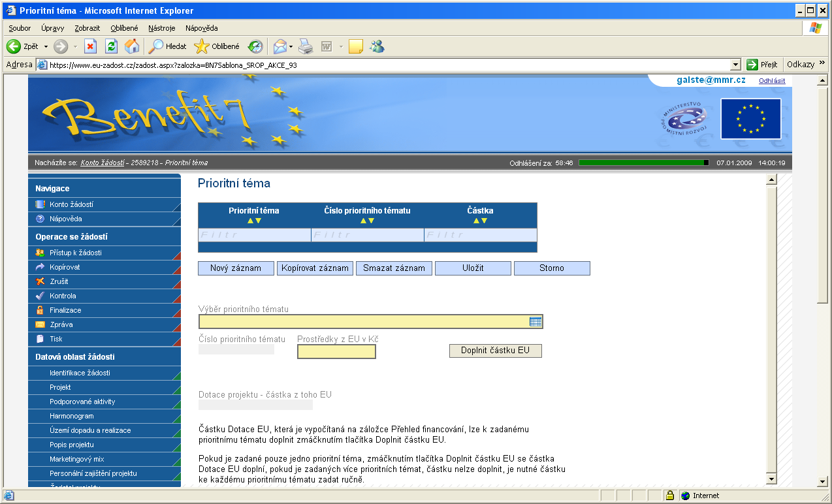832x504 pixels.
Task: Sort Číslo prioritního tématu column descending
Action: tap(371, 221)
